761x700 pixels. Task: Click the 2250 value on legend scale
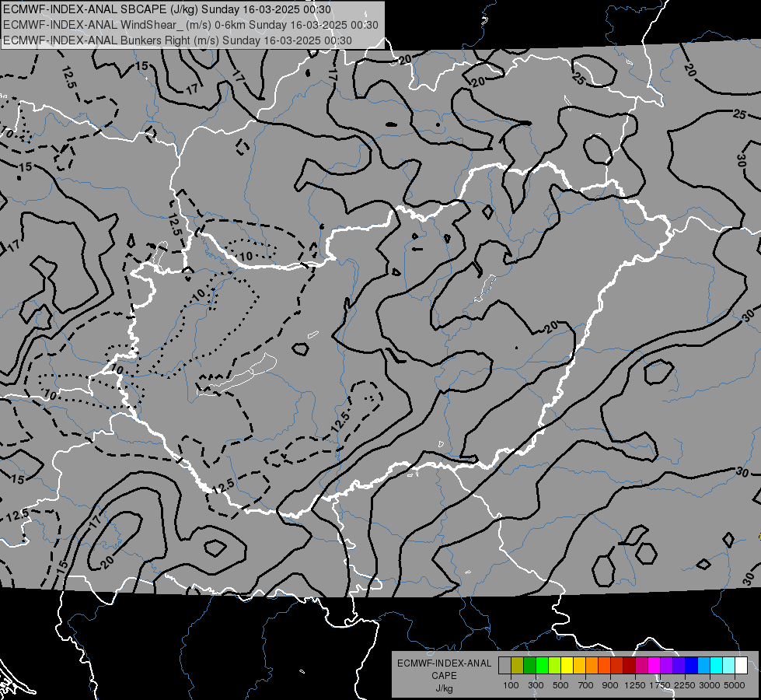point(685,685)
